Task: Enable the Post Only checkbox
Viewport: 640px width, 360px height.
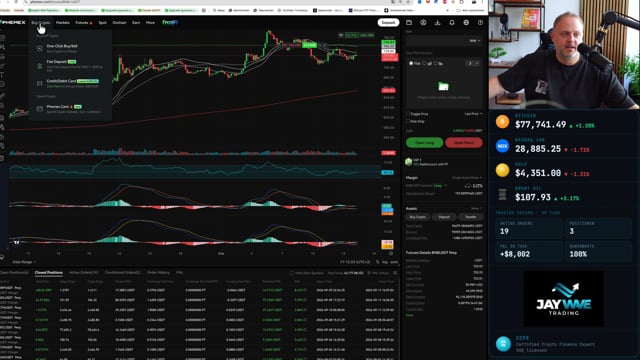Action: (408, 121)
